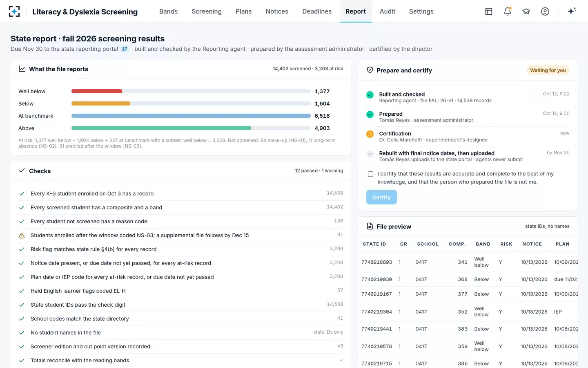Viewport: 588px width, 368px height.
Task: Click the Certify button
Action: point(381,197)
